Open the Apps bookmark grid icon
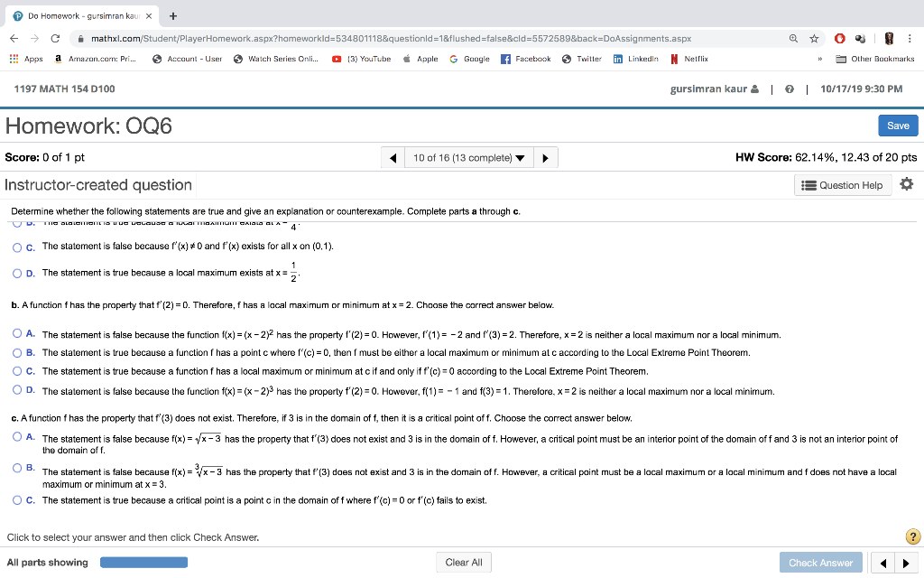This screenshot has width=924, height=578. [14, 59]
